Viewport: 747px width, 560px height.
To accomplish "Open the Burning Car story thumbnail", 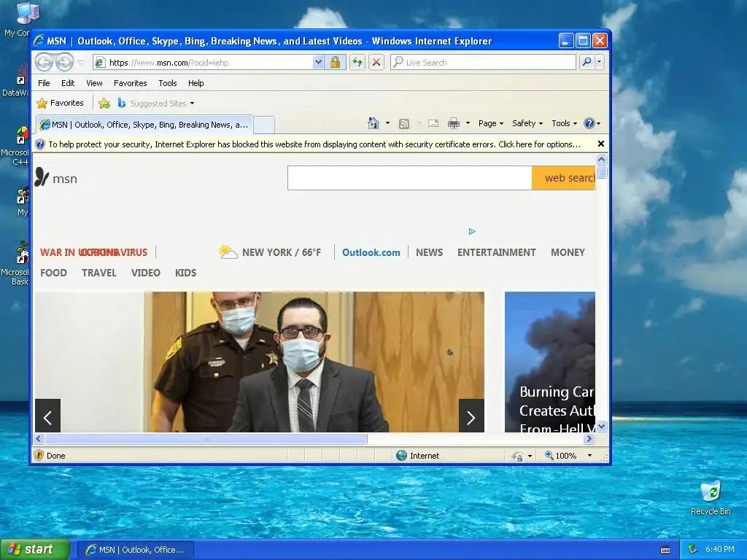I will pyautogui.click(x=550, y=362).
